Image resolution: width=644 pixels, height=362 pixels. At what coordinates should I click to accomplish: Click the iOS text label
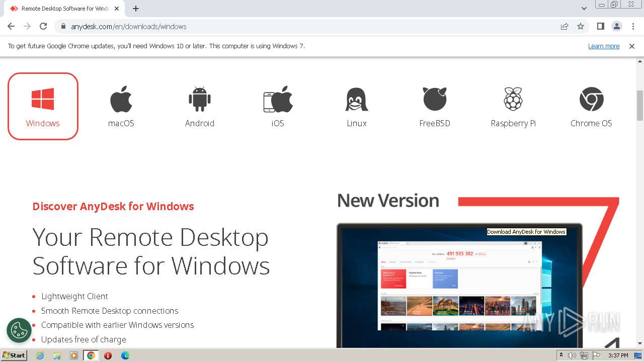[x=278, y=123]
